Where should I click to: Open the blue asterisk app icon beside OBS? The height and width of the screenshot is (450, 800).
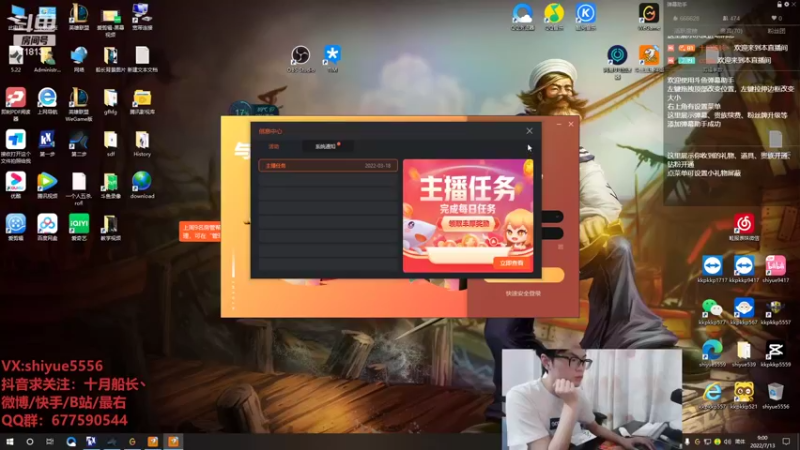coord(332,58)
